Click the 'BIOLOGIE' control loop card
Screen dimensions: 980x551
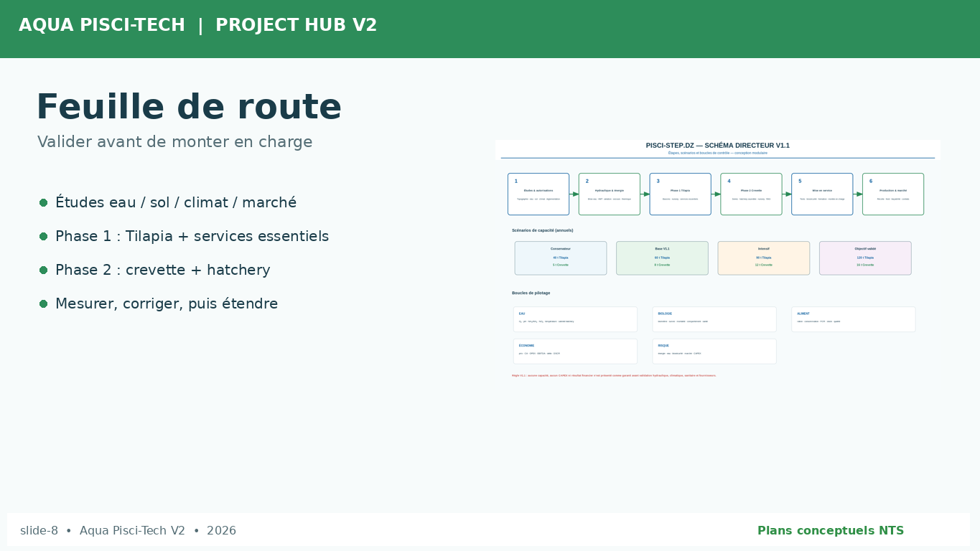714,319
